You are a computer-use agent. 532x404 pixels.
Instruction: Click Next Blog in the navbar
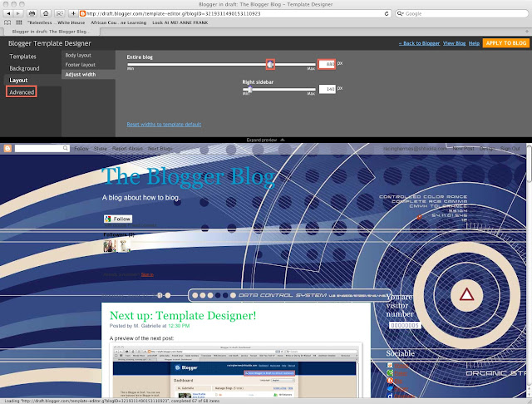[160, 149]
